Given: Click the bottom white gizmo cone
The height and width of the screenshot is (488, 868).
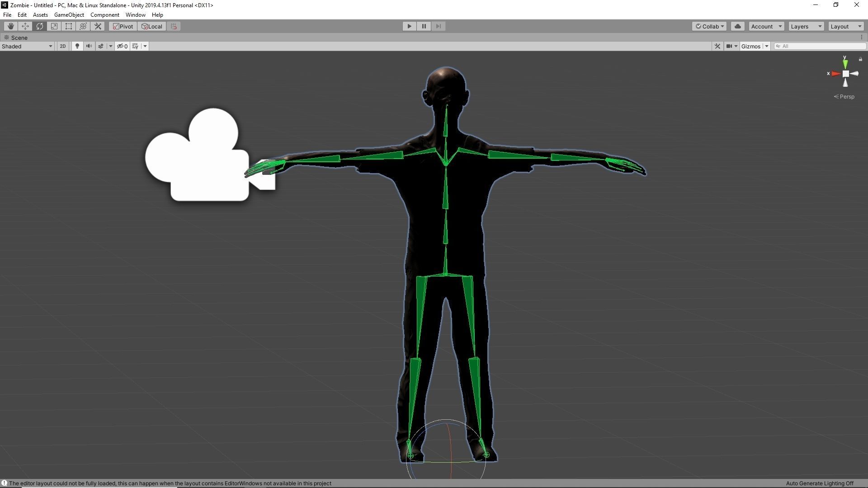Looking at the screenshot, I should click(845, 83).
